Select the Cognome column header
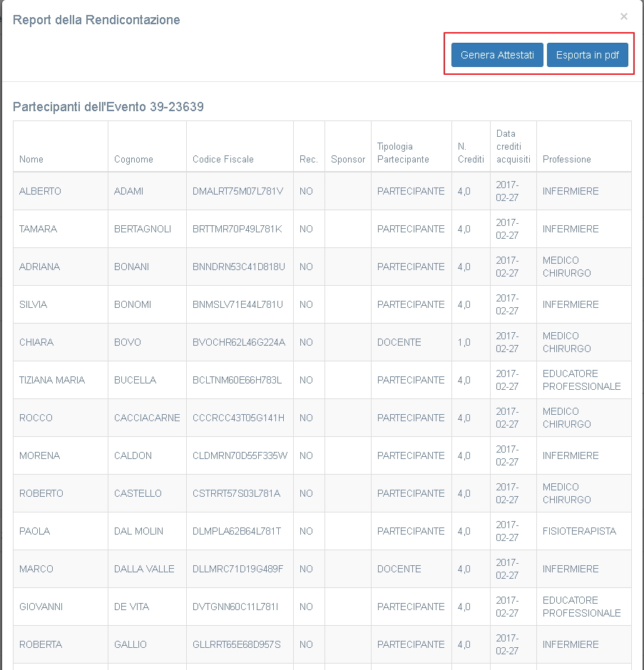Screen dimensions: 644x670 pyautogui.click(x=133, y=159)
